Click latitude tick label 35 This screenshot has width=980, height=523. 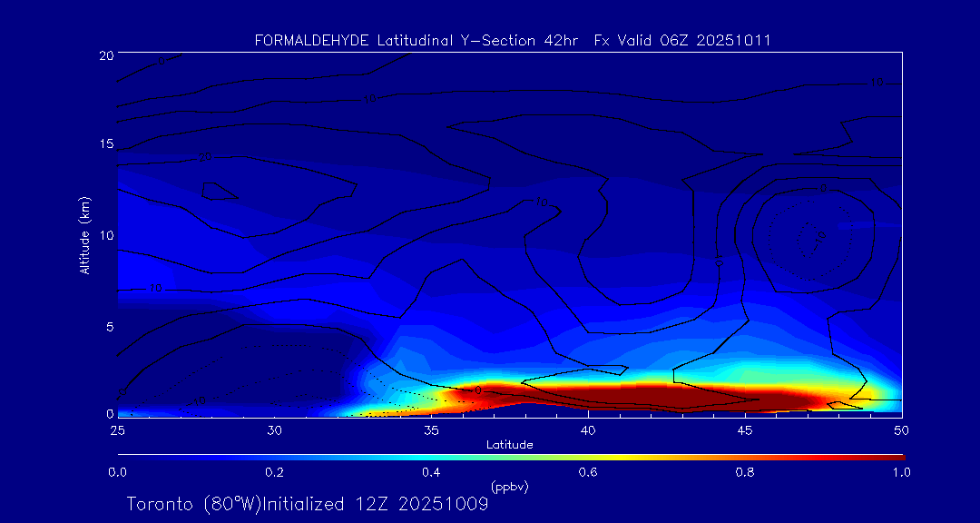click(x=431, y=429)
